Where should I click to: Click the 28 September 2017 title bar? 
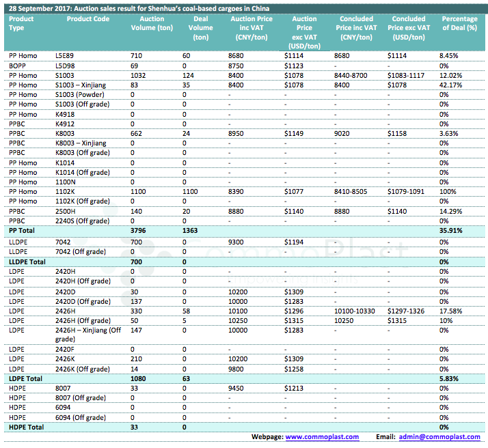[137, 8]
